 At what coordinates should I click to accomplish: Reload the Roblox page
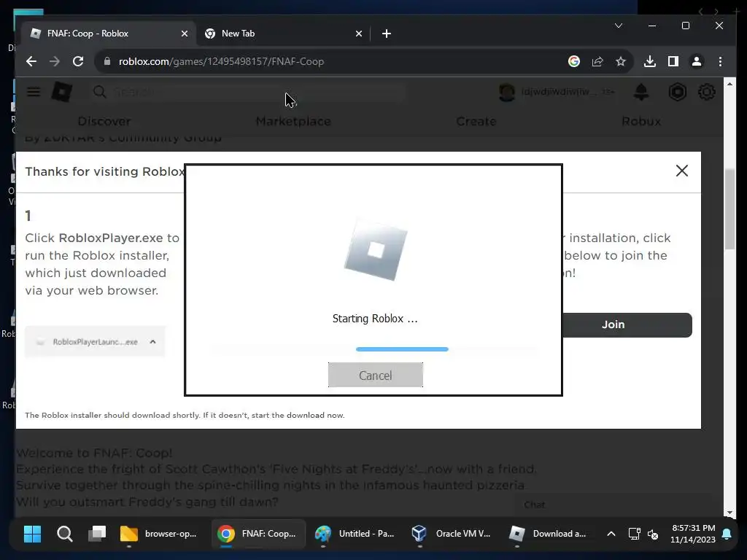(78, 61)
